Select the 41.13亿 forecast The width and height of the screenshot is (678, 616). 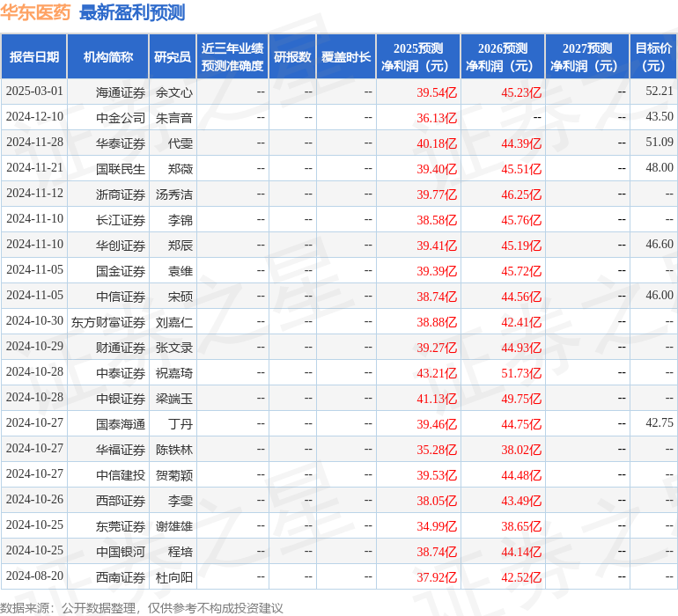tap(437, 398)
